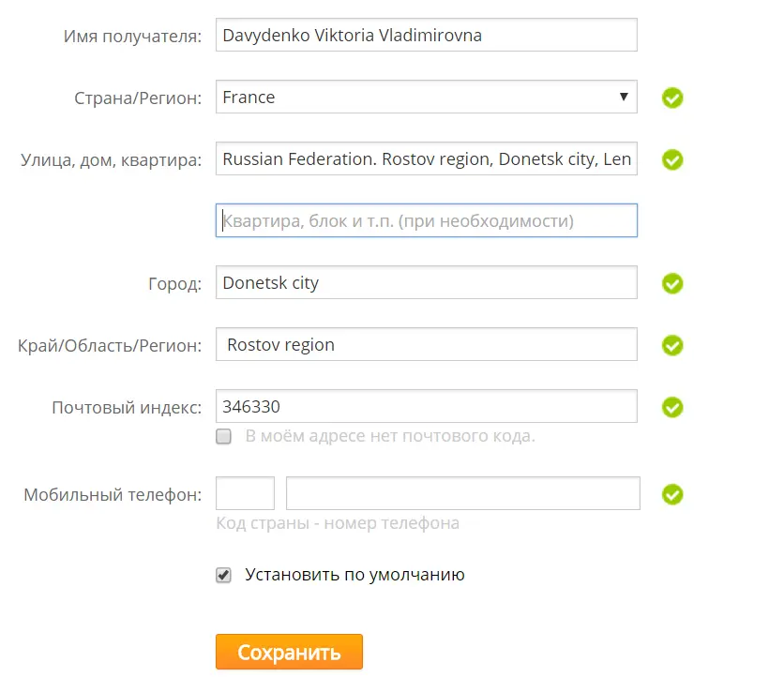Click the dropdown arrow in Страна/Регион
Screen dimensions: 784x677
pos(624,97)
